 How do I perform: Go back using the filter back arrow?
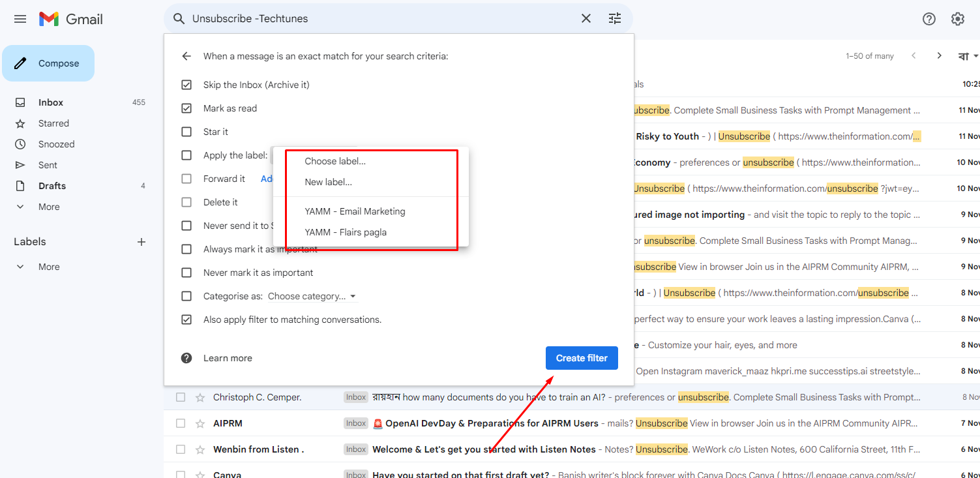click(186, 56)
